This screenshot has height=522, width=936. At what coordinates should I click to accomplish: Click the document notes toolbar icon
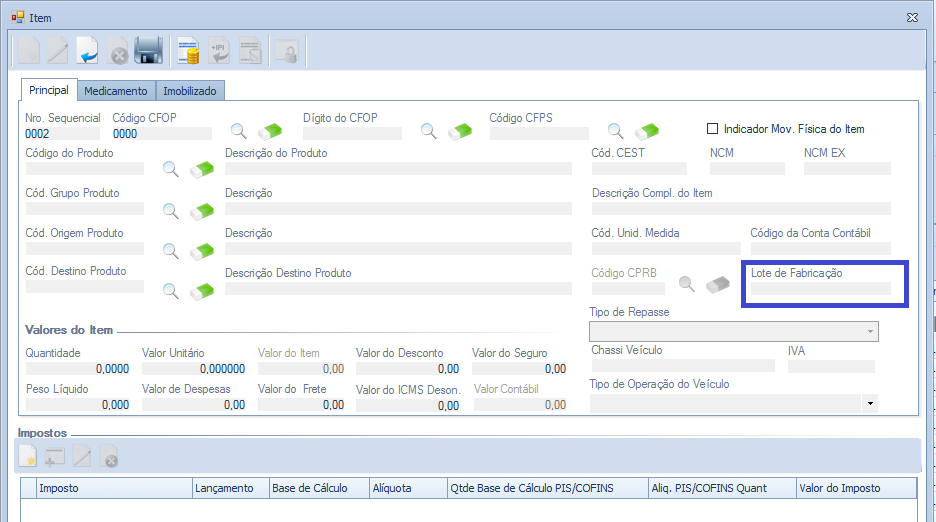tap(250, 51)
